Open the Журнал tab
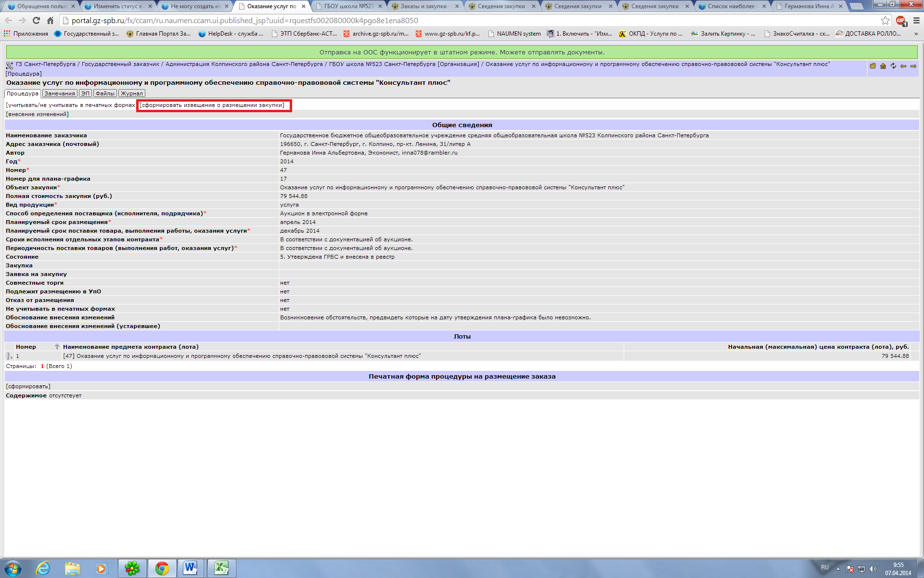Image resolution: width=924 pixels, height=578 pixels. pos(132,93)
